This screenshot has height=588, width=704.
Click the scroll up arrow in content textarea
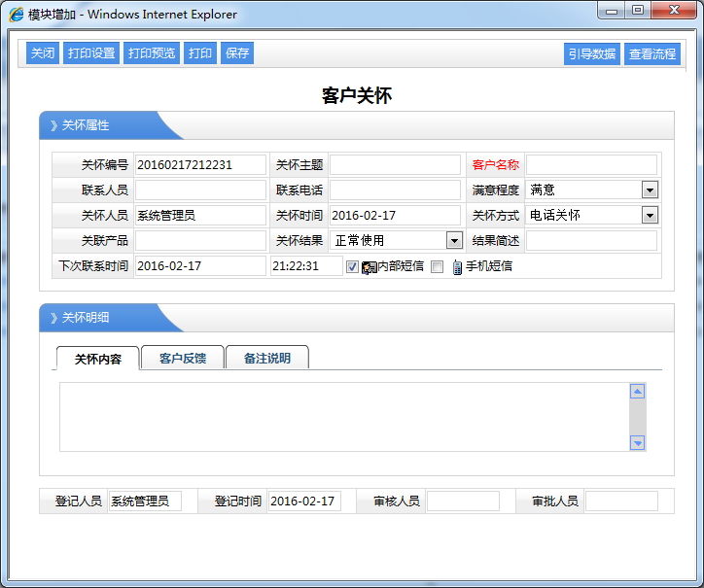[638, 392]
